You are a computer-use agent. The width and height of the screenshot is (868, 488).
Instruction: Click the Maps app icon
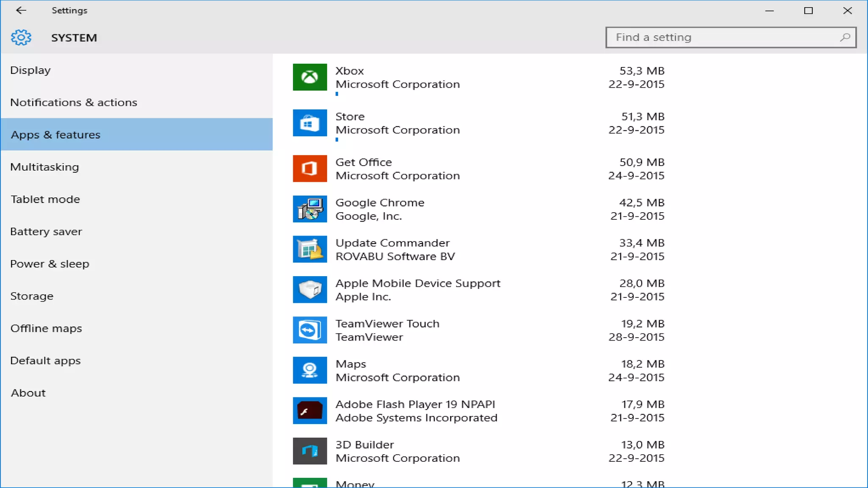(x=310, y=370)
